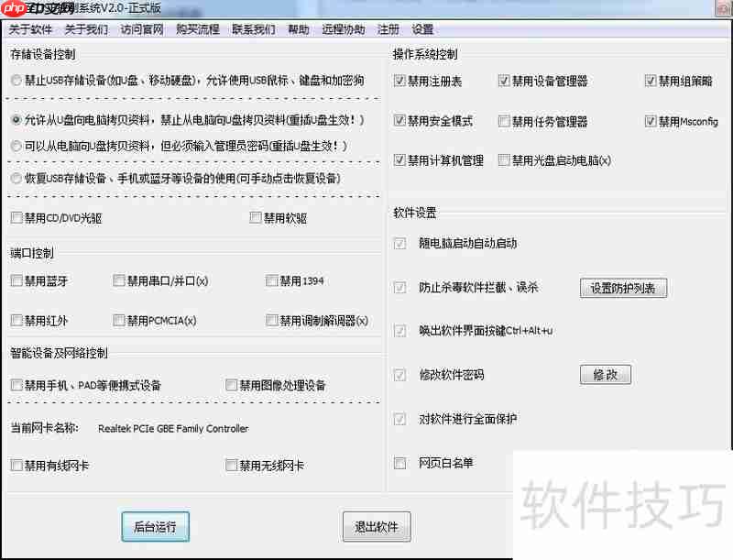Click the 后台运行 button

[155, 526]
